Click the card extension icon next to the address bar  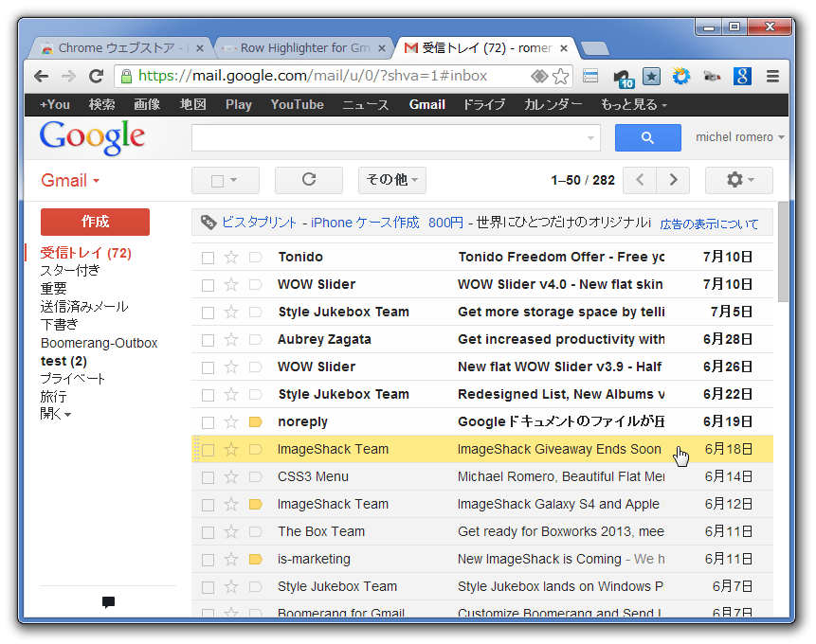coord(590,77)
